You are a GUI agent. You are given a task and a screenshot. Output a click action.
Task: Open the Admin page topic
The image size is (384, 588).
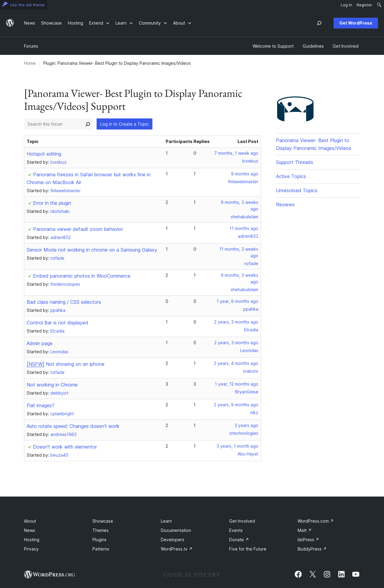40,343
